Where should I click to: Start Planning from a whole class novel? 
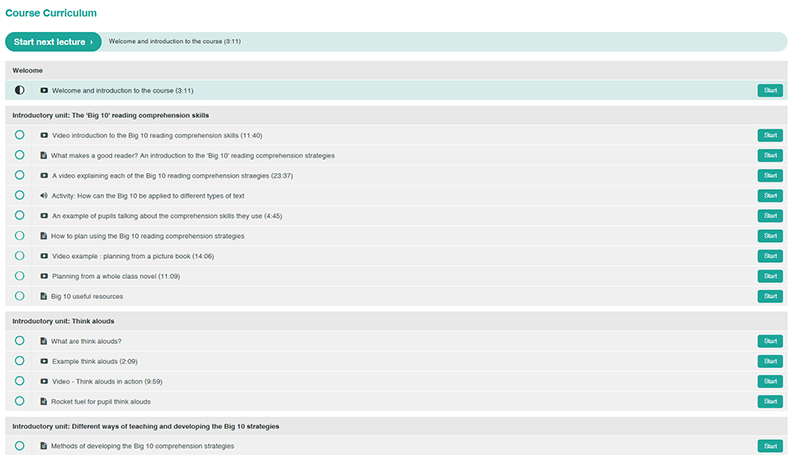(x=770, y=276)
